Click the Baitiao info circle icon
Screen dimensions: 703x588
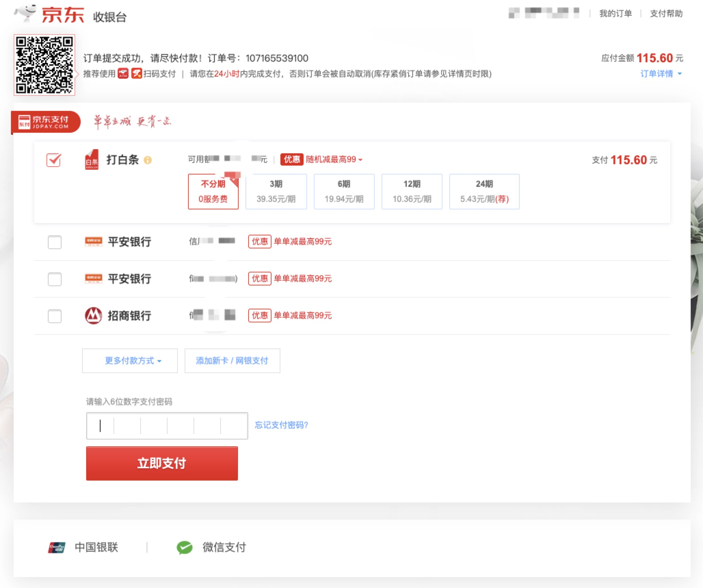147,160
